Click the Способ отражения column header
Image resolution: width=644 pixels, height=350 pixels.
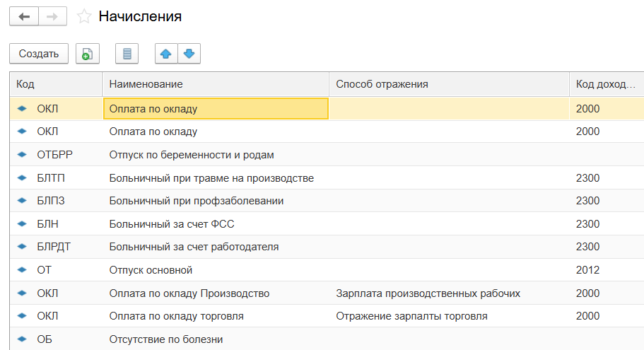(450, 84)
